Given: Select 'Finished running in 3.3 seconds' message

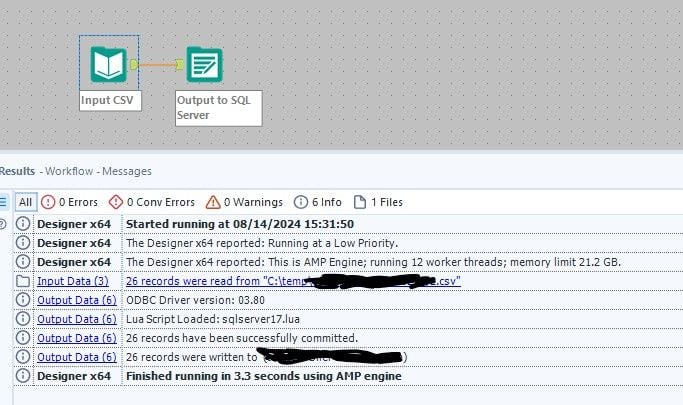Looking at the screenshot, I should point(264,376).
